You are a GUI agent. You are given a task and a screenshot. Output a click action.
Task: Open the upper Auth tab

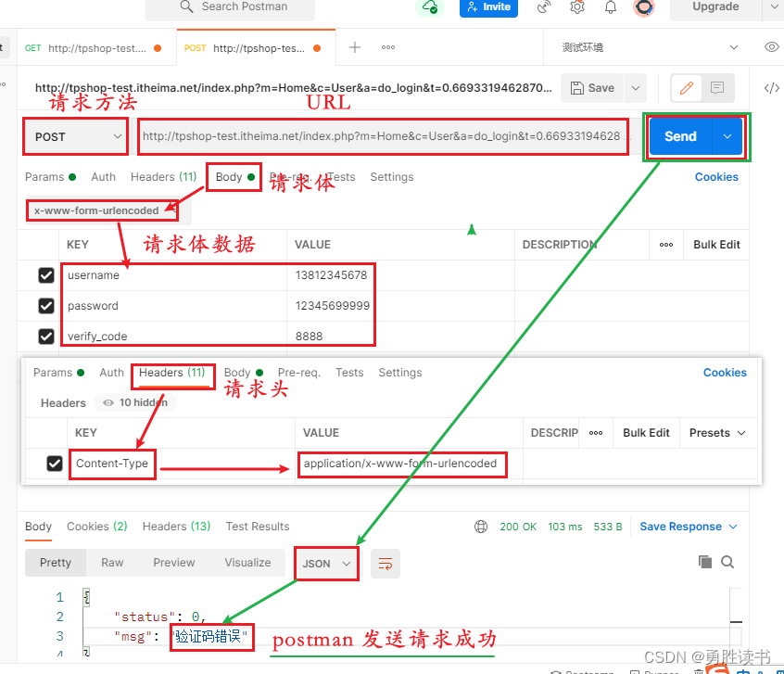(104, 177)
